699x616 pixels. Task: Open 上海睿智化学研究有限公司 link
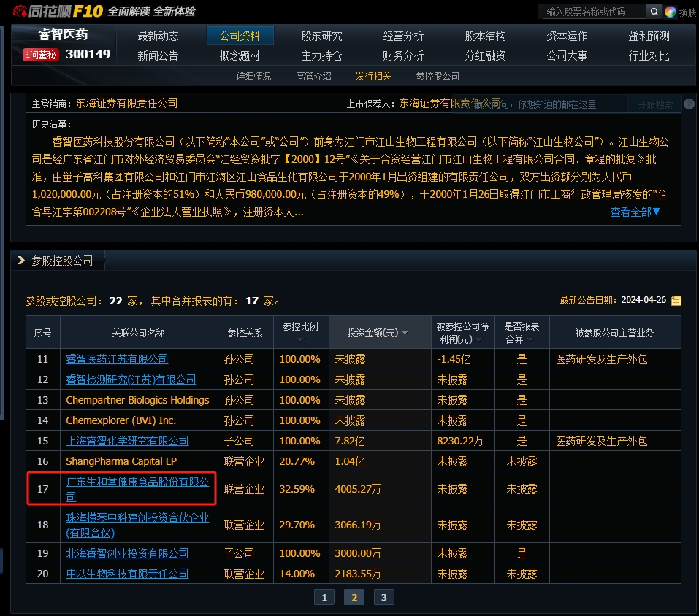point(127,441)
